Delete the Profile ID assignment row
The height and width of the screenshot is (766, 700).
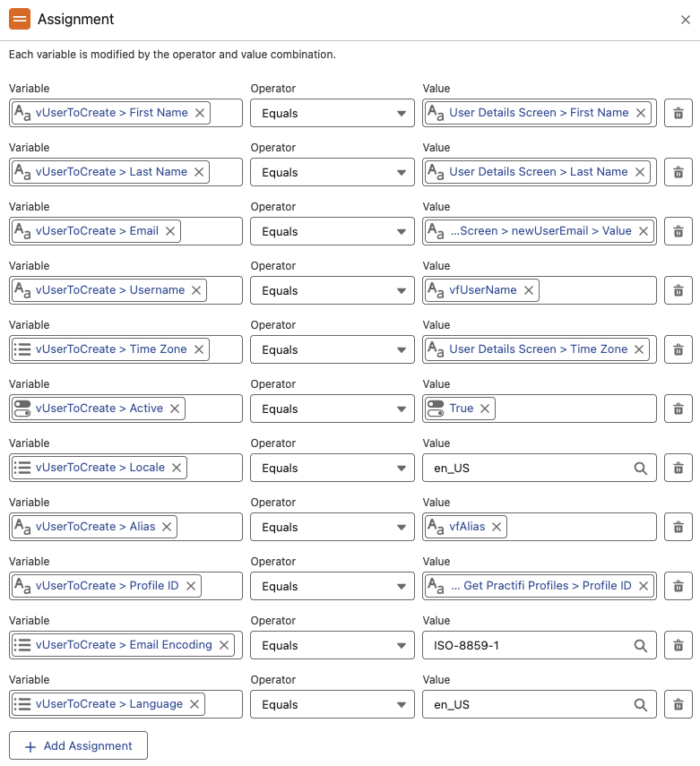pyautogui.click(x=678, y=586)
